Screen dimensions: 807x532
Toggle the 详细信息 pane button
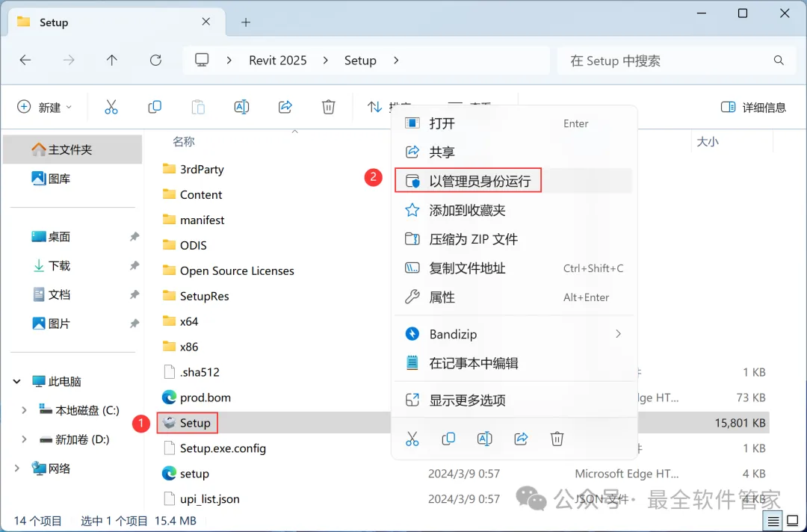[x=753, y=107]
